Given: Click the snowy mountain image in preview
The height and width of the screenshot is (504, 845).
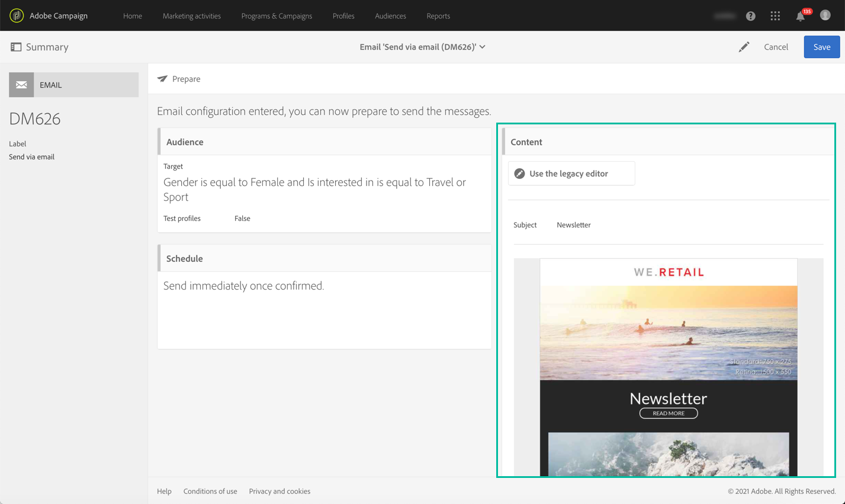Looking at the screenshot, I should tap(669, 454).
